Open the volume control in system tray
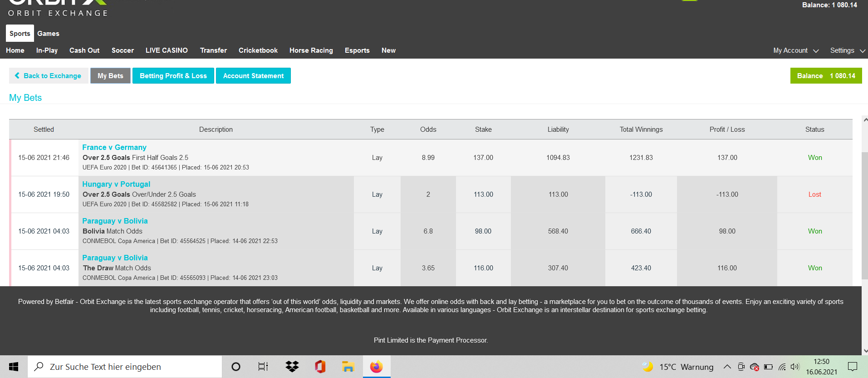The height and width of the screenshot is (378, 868). [x=795, y=367]
